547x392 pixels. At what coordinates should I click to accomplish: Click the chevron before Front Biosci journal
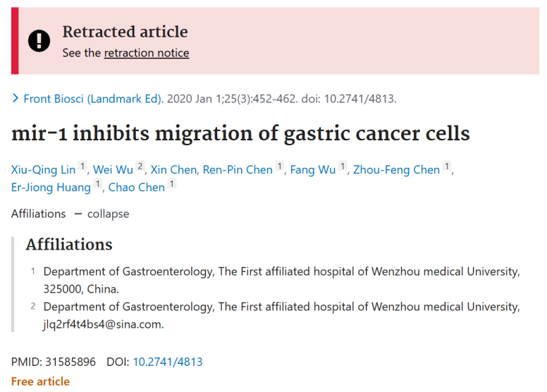[15, 98]
